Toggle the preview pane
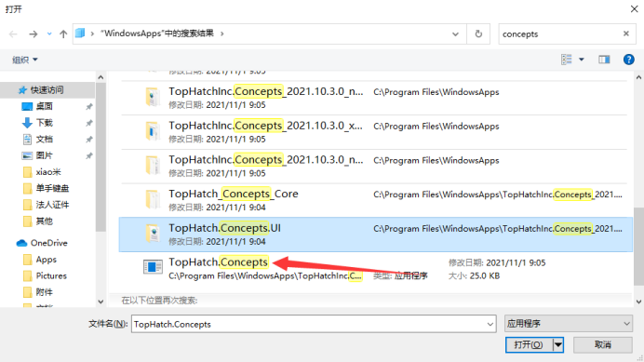 pos(604,60)
